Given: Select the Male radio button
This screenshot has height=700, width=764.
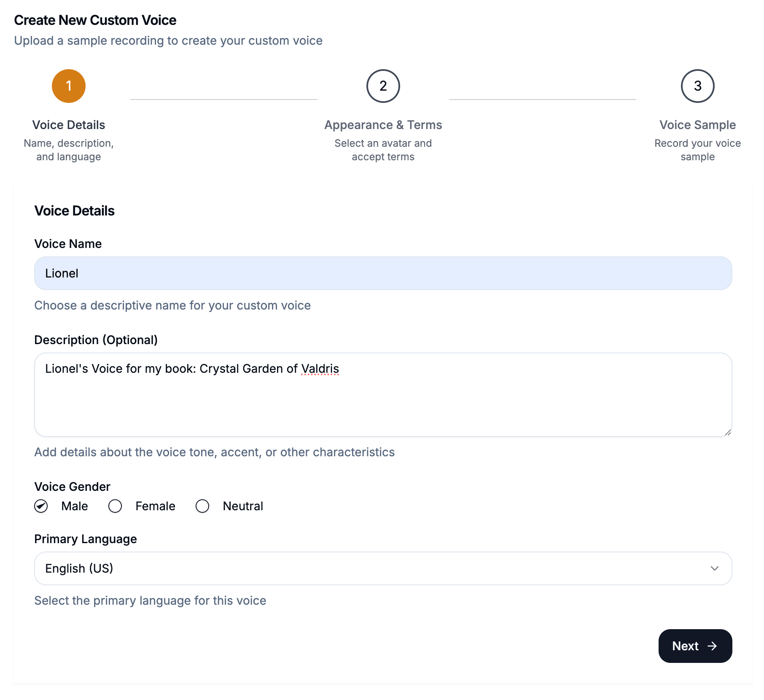Looking at the screenshot, I should pyautogui.click(x=41, y=506).
